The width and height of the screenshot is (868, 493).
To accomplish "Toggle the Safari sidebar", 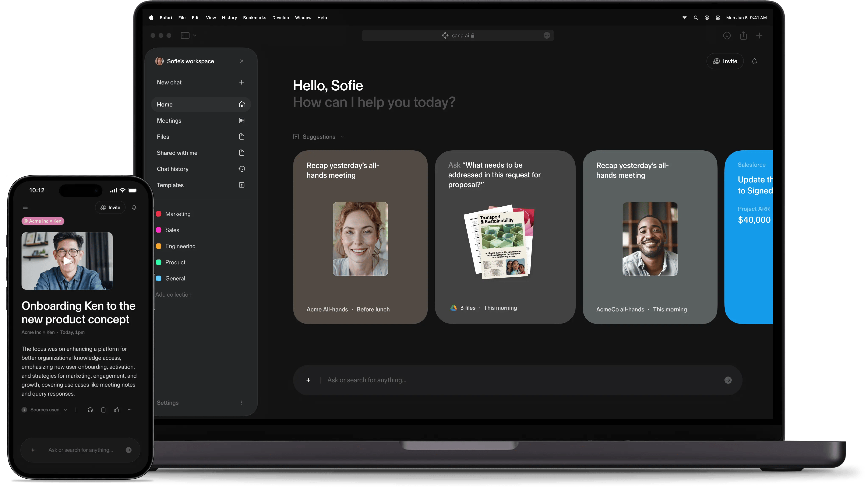I will (185, 35).
